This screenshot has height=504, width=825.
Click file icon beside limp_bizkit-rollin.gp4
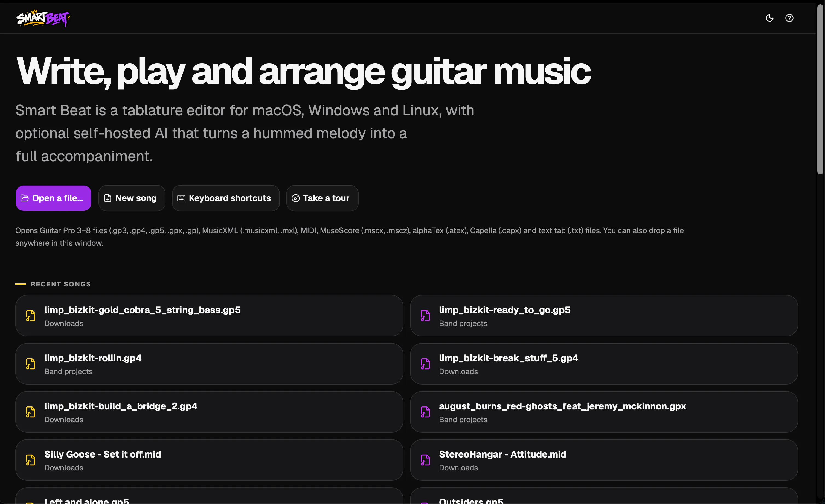(x=30, y=364)
